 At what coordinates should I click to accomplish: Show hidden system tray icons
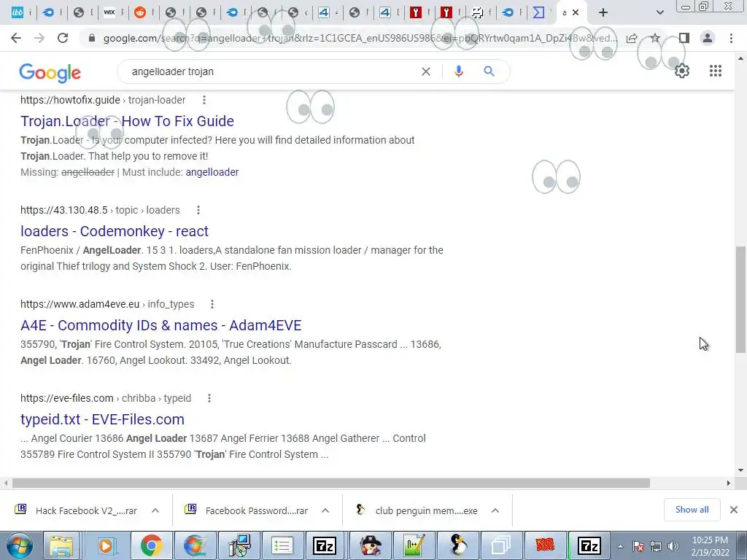[620, 546]
